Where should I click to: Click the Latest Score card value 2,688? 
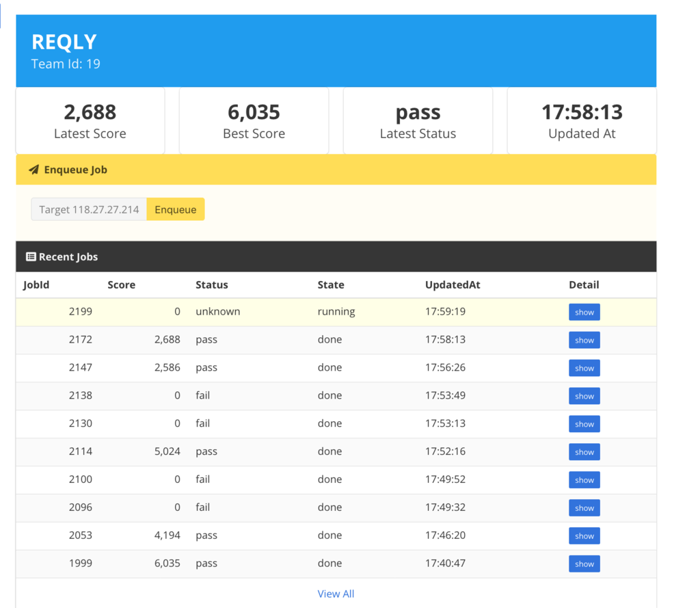coord(90,111)
